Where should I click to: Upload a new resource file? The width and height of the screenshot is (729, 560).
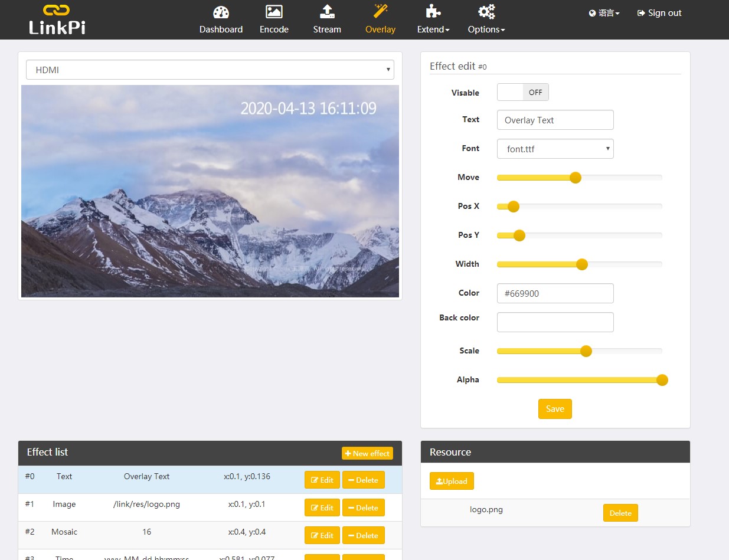pos(452,481)
